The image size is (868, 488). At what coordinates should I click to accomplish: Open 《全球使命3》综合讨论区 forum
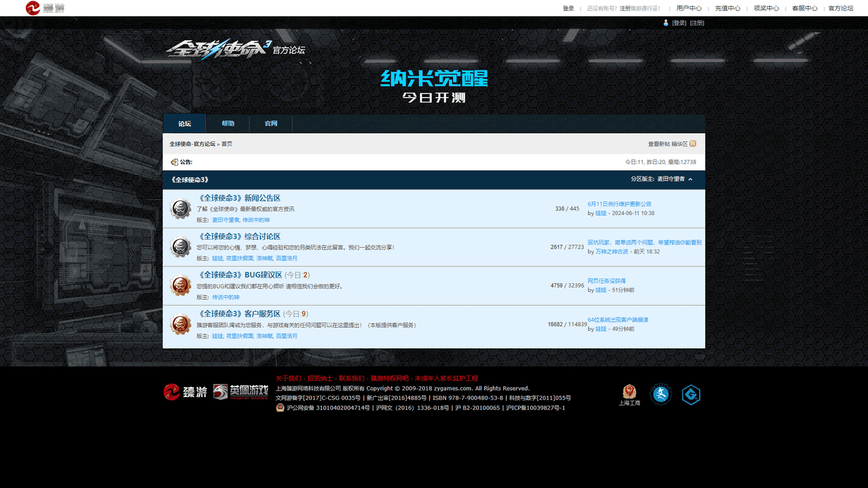239,237
